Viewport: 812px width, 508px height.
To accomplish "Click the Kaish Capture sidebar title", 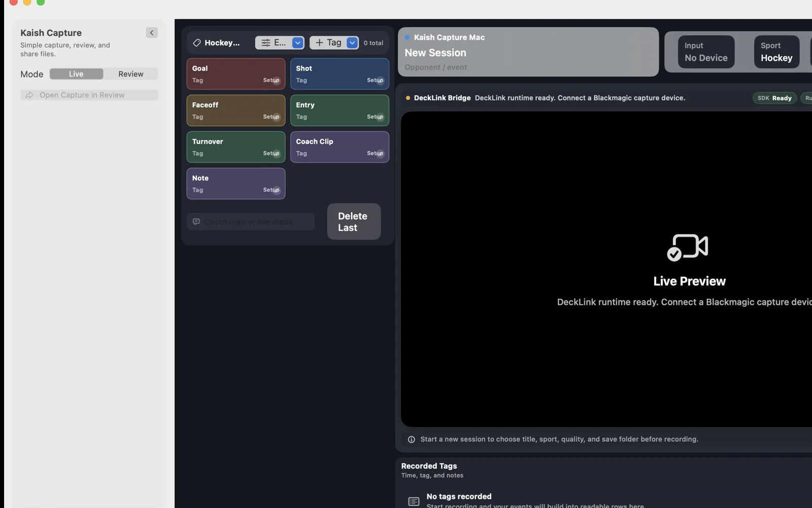I will pyautogui.click(x=51, y=33).
